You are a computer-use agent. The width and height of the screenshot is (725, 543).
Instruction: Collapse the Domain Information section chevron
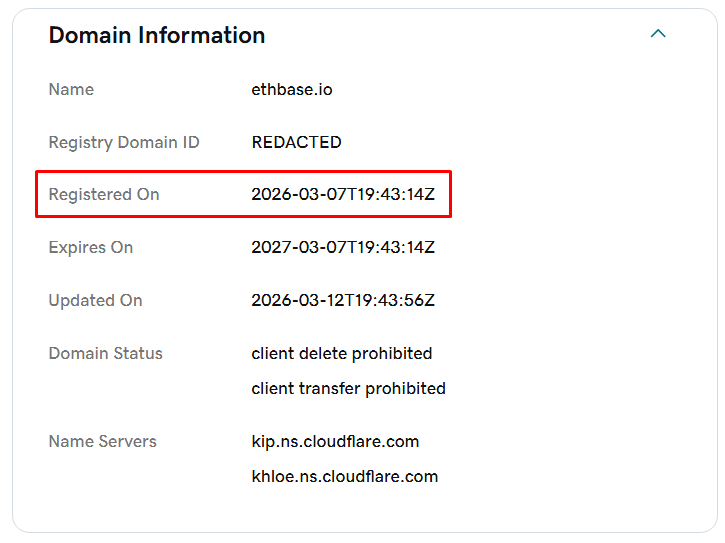tap(658, 34)
